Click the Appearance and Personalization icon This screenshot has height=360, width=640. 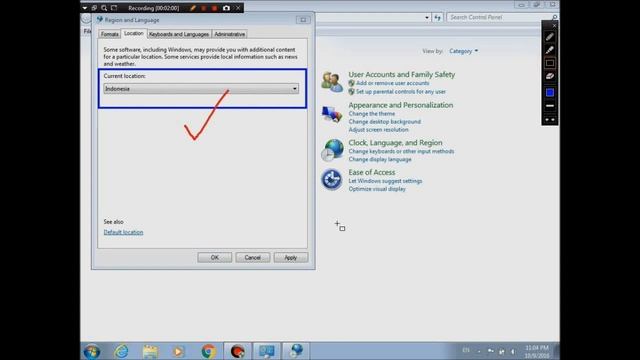(331, 114)
